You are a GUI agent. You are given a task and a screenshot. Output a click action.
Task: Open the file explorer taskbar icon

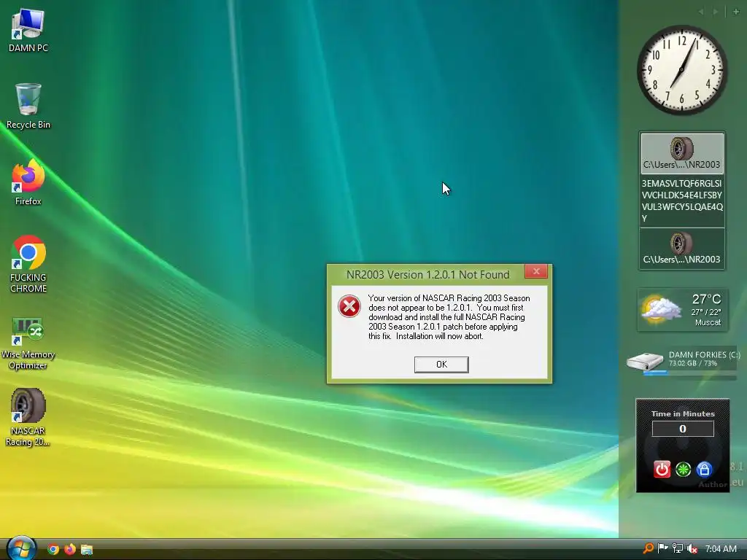(86, 549)
